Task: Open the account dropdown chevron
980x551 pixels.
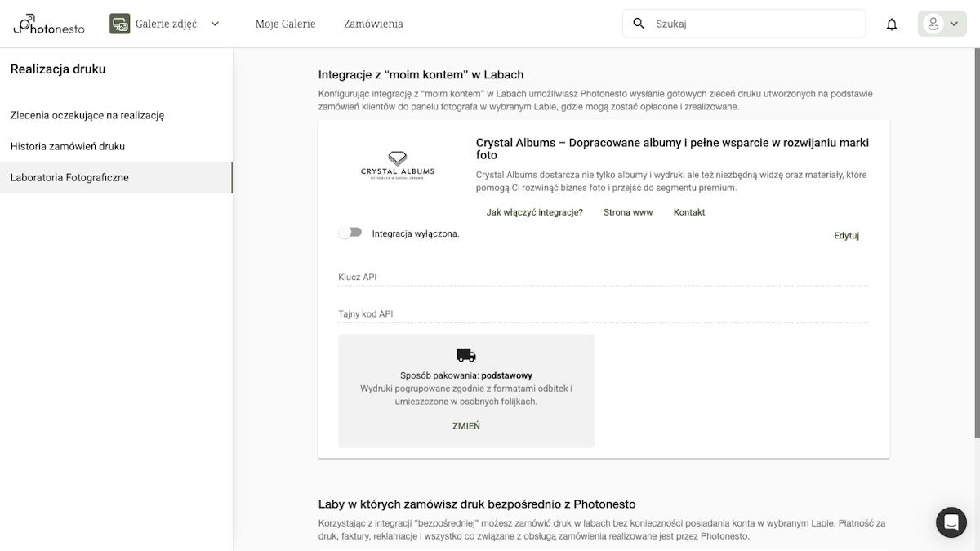Action: pos(952,23)
